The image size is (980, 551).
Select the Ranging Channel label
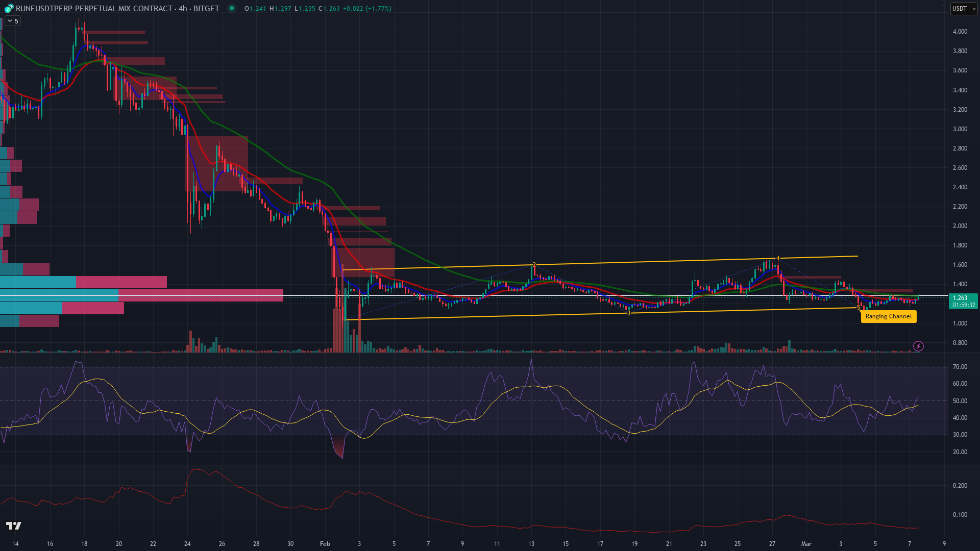tap(888, 316)
